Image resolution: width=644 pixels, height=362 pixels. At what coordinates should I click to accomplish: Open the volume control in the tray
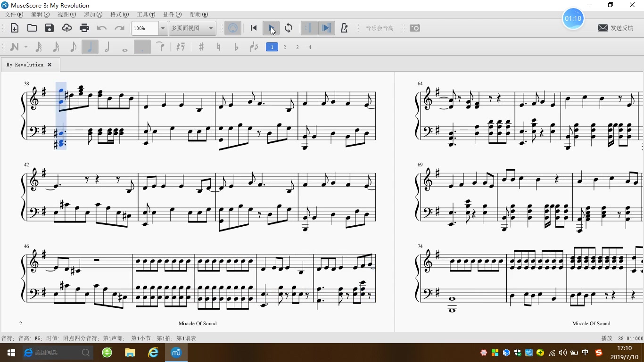(x=563, y=353)
